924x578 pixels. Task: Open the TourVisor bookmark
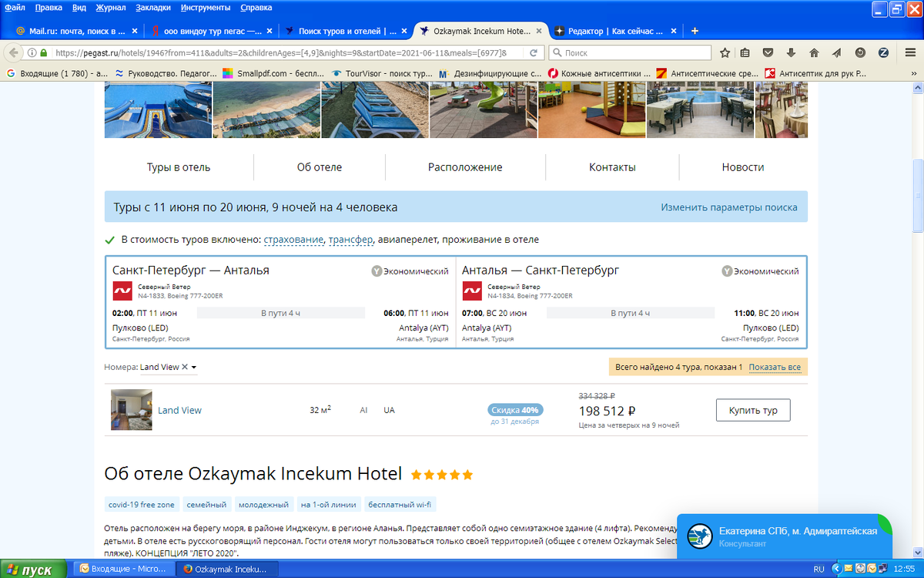(x=382, y=73)
